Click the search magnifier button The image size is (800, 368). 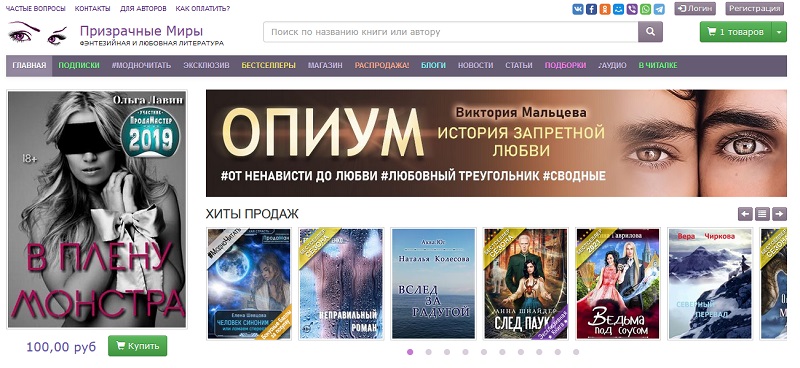(x=650, y=32)
